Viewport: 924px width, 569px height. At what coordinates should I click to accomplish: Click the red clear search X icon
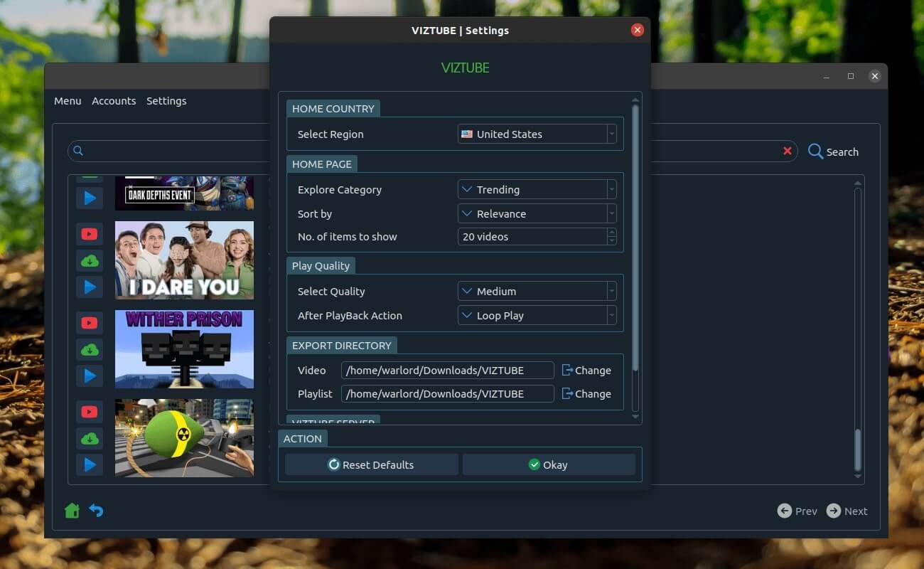tap(787, 151)
